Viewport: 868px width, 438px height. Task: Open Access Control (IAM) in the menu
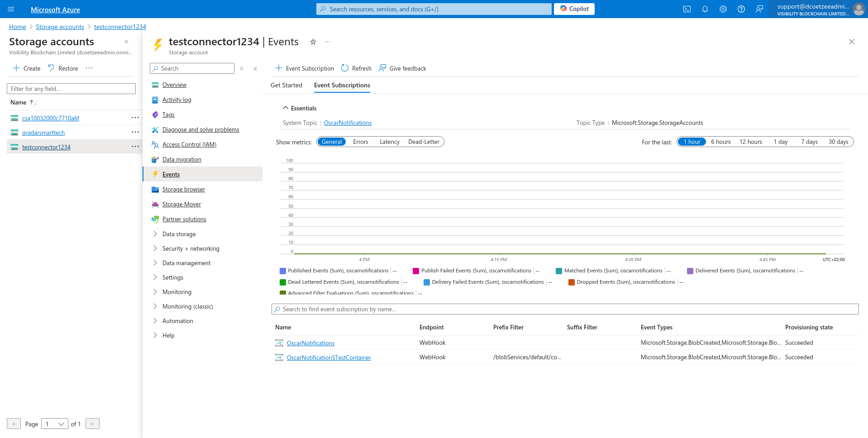(x=189, y=144)
